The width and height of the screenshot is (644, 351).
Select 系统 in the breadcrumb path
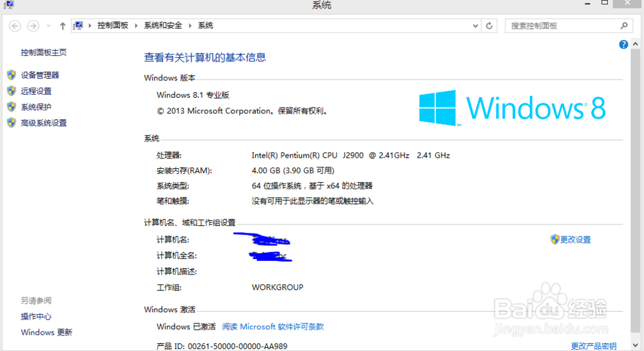point(205,26)
